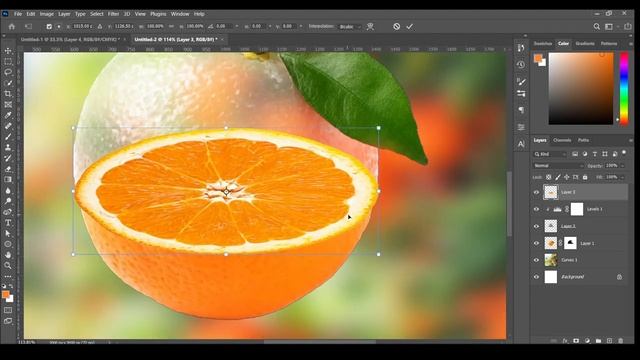Click the Home icon in options bar
The height and width of the screenshot is (360, 640).
12,27
